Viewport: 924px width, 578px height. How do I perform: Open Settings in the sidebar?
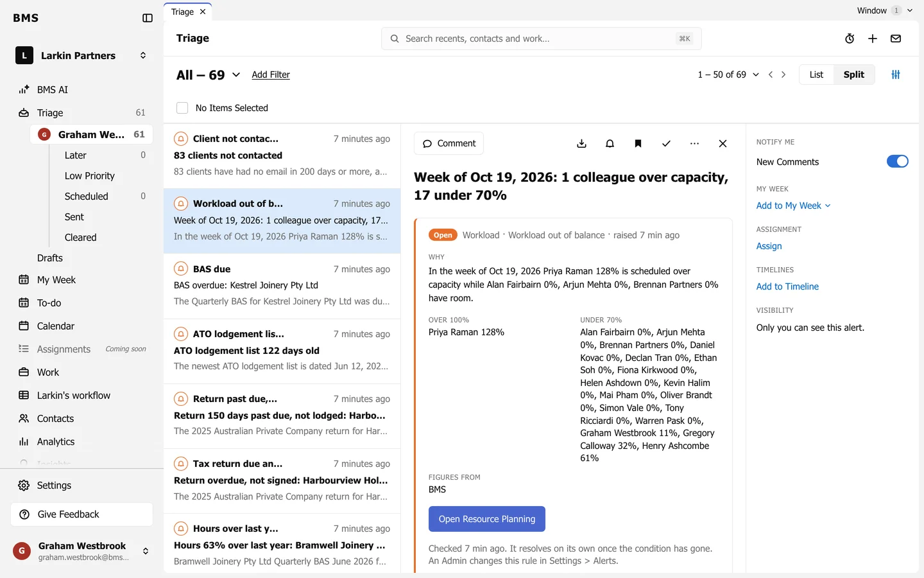[54, 486]
